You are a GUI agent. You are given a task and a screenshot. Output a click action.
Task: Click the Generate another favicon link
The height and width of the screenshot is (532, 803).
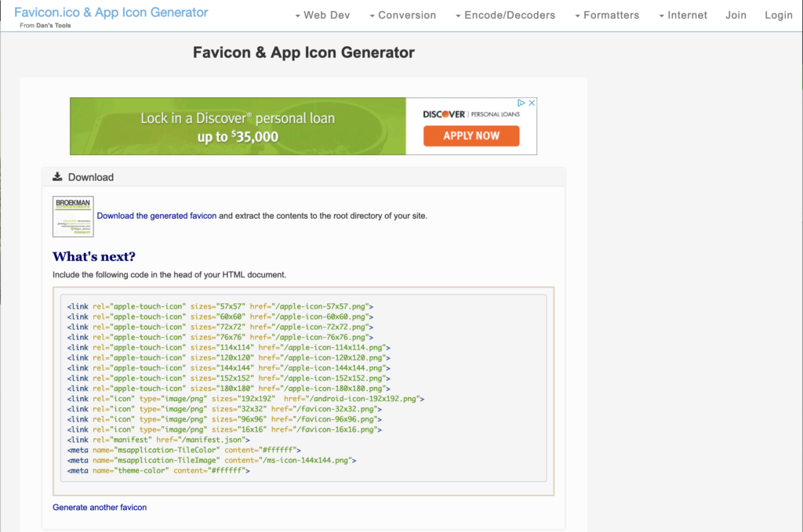coord(100,507)
